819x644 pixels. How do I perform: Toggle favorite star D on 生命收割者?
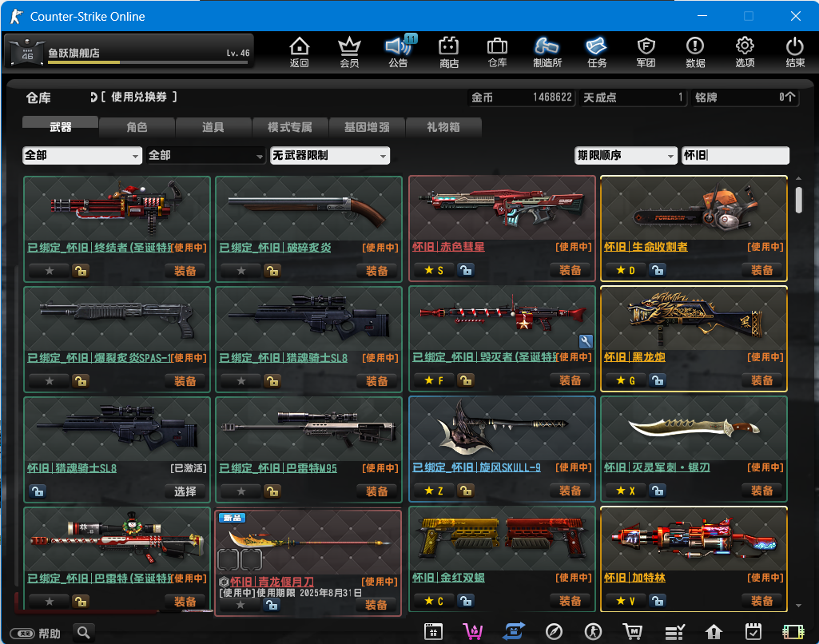point(625,270)
